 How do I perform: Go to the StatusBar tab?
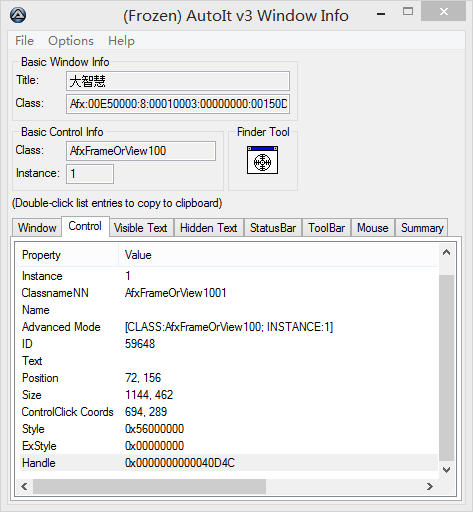click(x=273, y=228)
